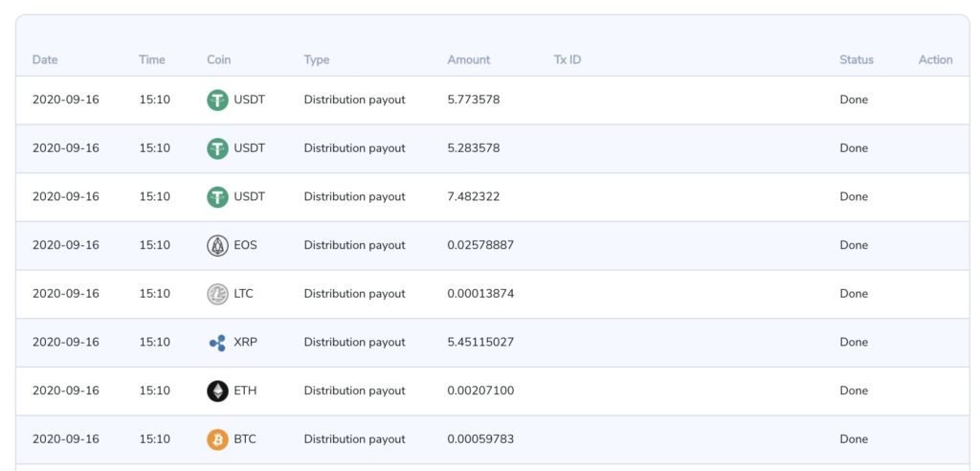This screenshot has width=980, height=471.
Task: Select the orange BTC Bitcoin icon
Action: point(217,439)
